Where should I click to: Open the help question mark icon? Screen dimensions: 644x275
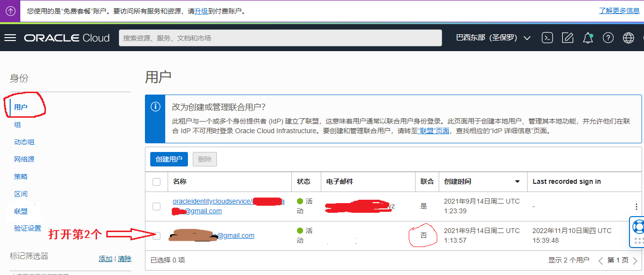tap(608, 38)
